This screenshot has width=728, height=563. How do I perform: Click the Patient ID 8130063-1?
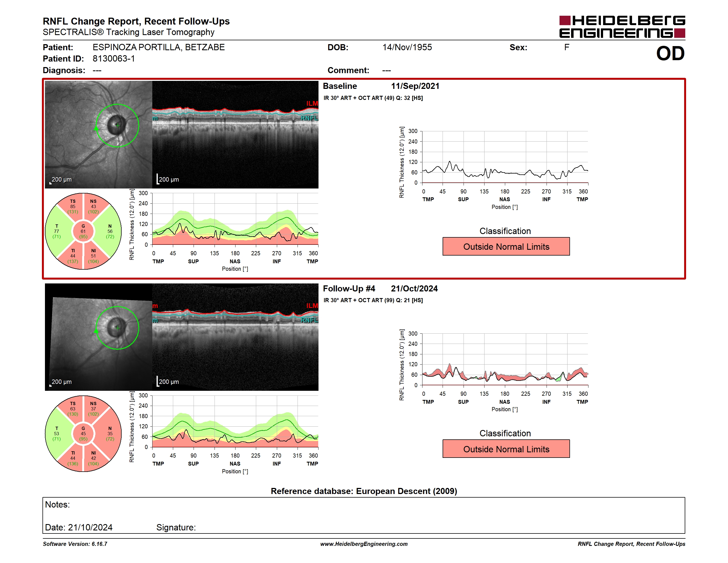(114, 59)
